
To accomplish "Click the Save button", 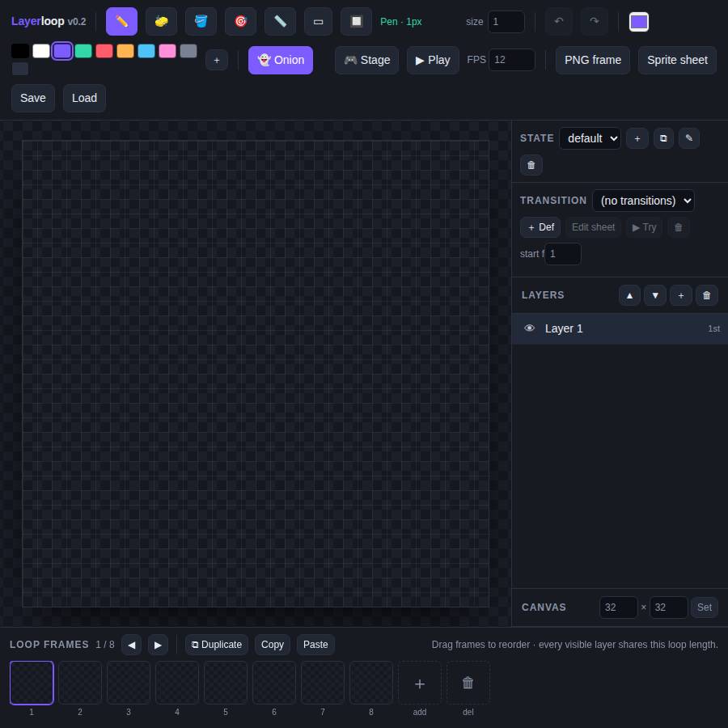I will [x=33, y=98].
